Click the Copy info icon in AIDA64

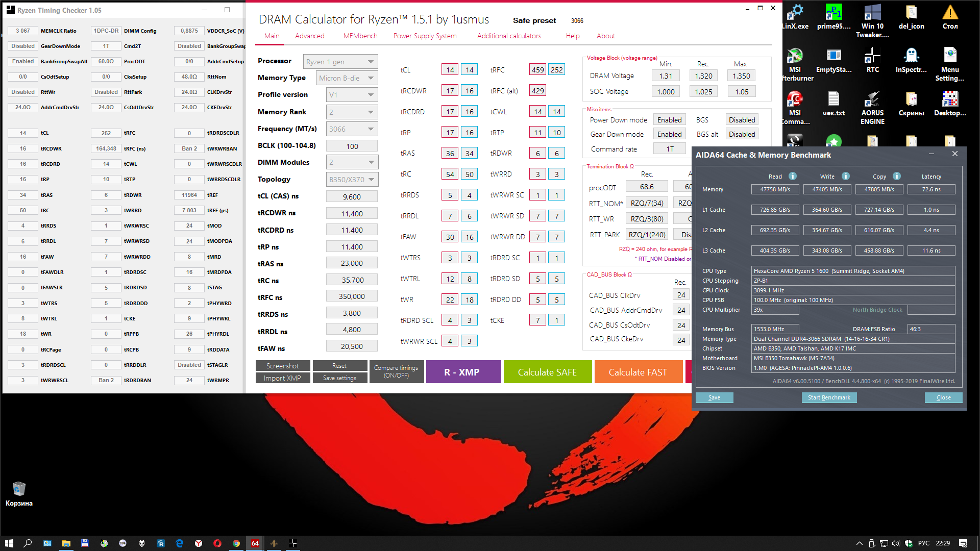point(897,176)
